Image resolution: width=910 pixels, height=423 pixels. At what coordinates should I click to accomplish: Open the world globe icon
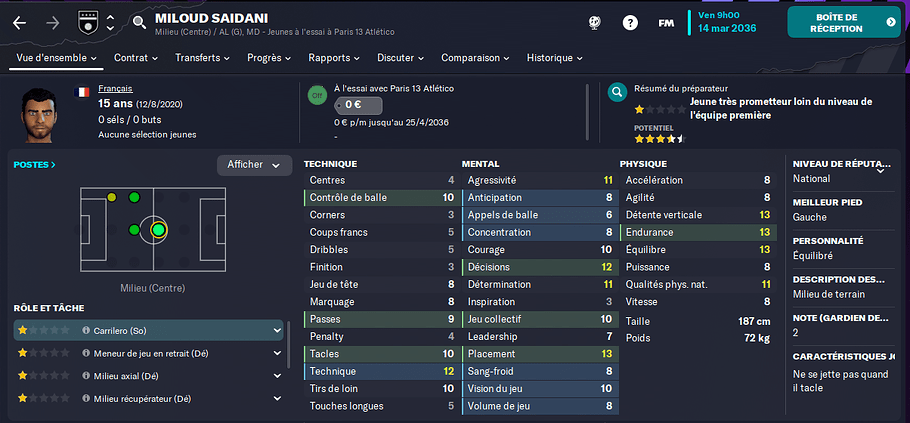pyautogui.click(x=594, y=23)
